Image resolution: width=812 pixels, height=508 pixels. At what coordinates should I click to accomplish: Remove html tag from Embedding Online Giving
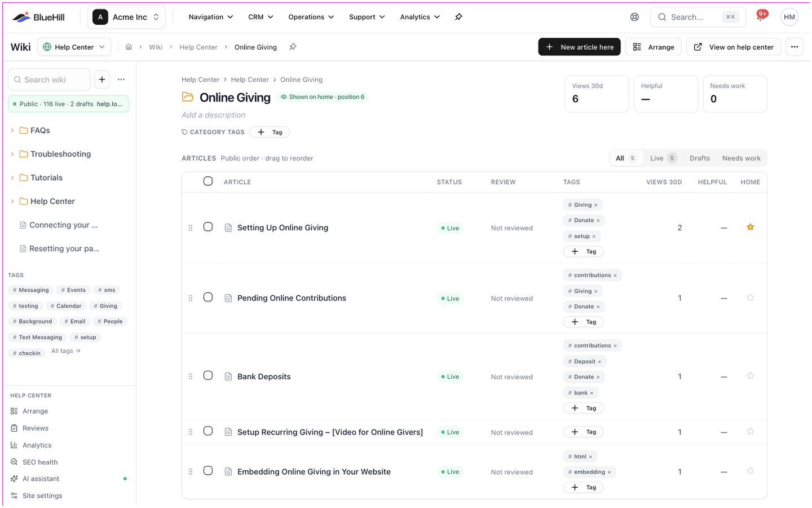(590, 457)
